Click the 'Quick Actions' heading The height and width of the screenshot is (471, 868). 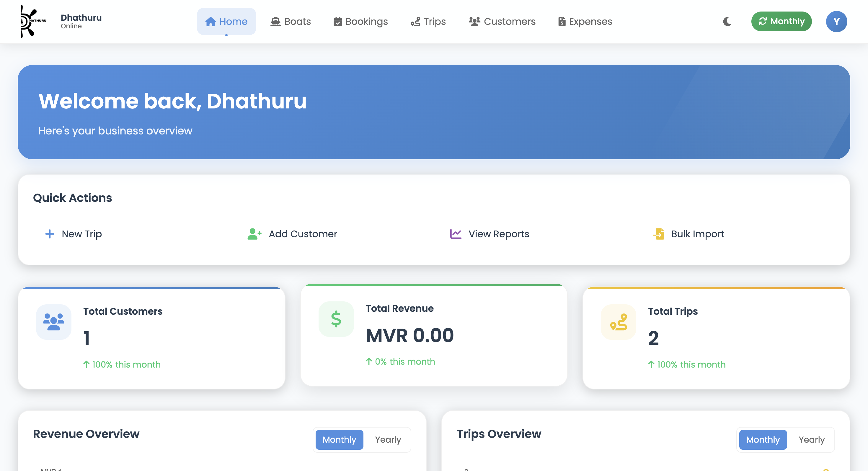[x=72, y=198]
